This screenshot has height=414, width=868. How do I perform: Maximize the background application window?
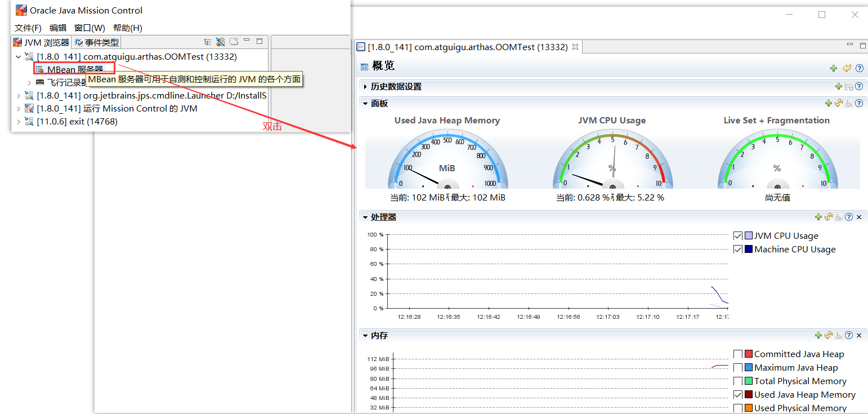pos(822,15)
